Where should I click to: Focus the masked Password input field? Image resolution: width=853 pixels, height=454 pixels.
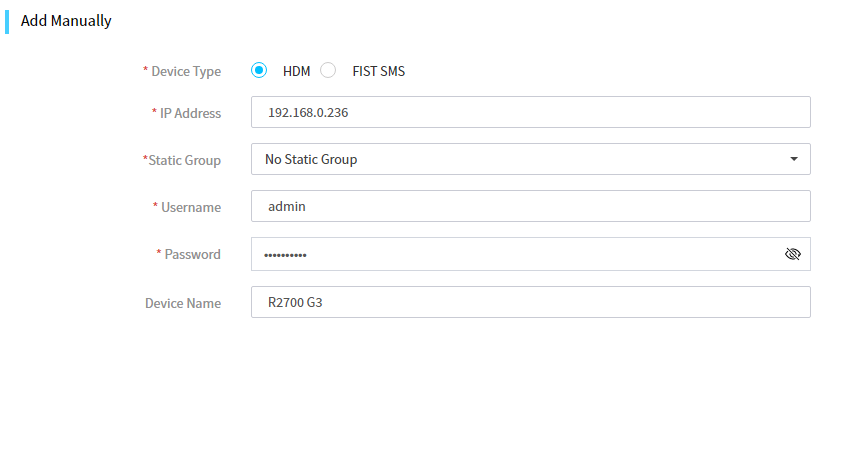tap(530, 254)
